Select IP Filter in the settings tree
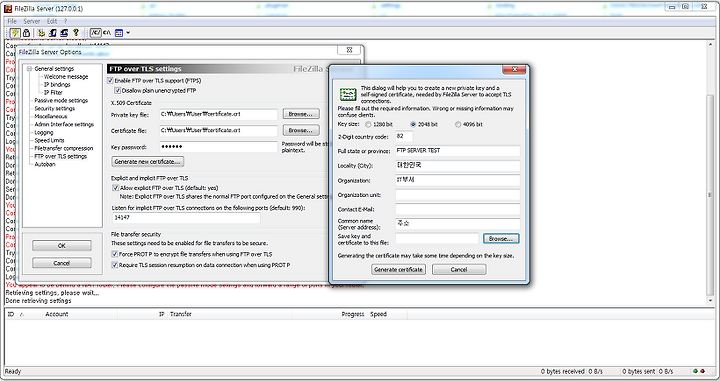This screenshot has height=381, width=720. pos(53,92)
